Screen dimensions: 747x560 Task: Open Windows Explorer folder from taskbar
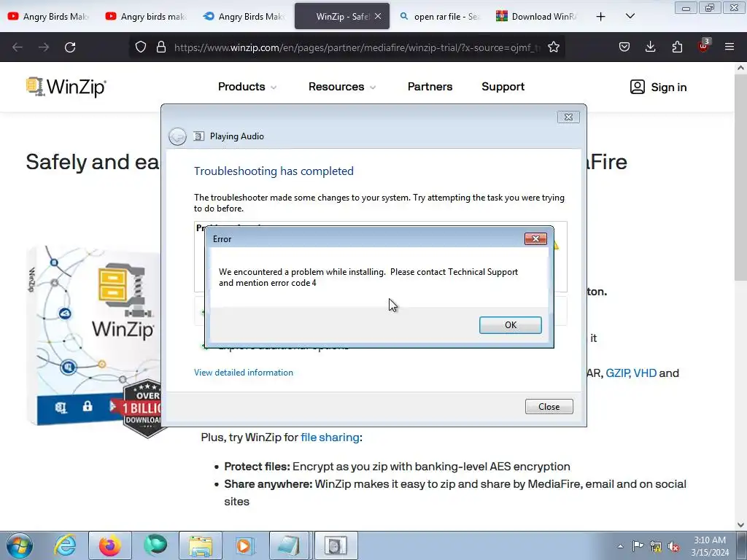point(201,545)
